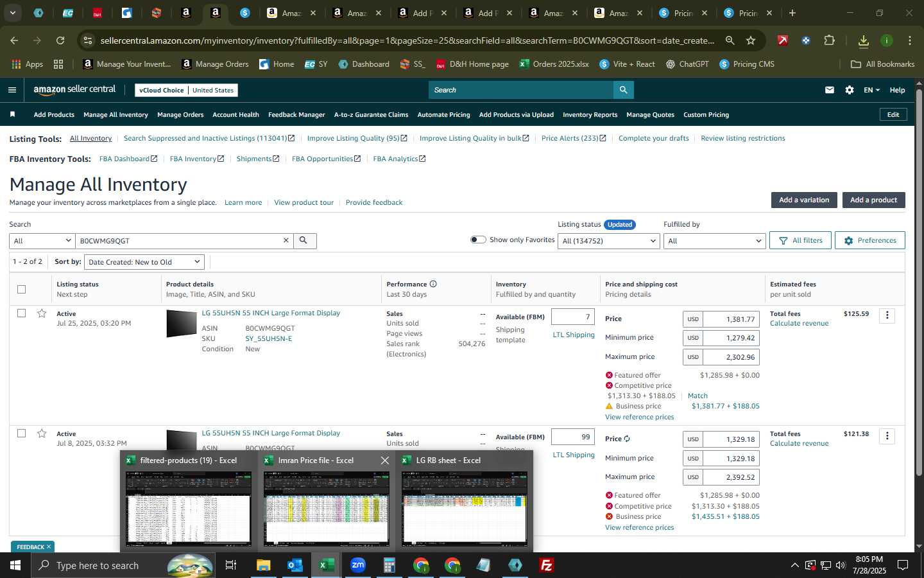The height and width of the screenshot is (578, 924).
Task: Open the Task View taskbar icon
Action: [x=231, y=565]
